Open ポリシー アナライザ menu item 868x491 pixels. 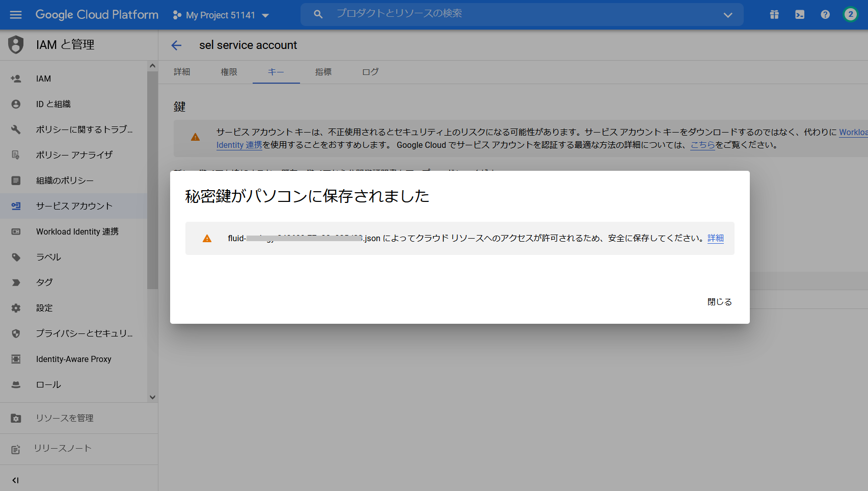(x=74, y=155)
